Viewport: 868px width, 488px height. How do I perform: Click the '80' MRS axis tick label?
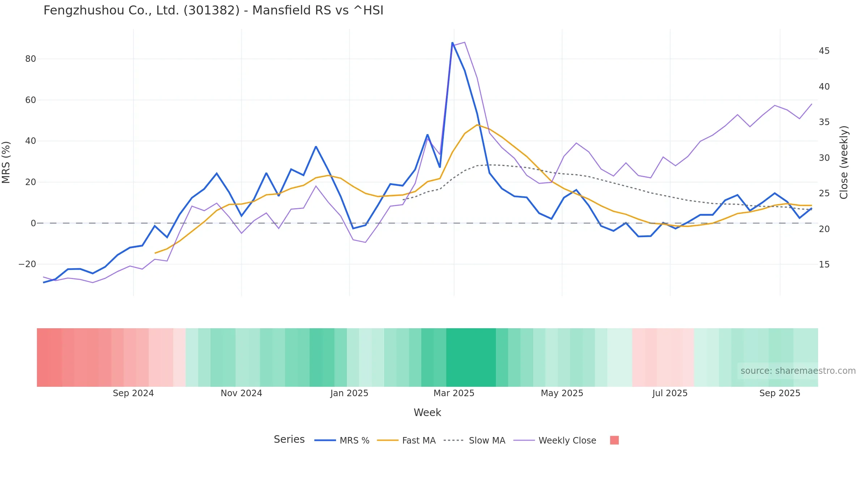pos(31,59)
